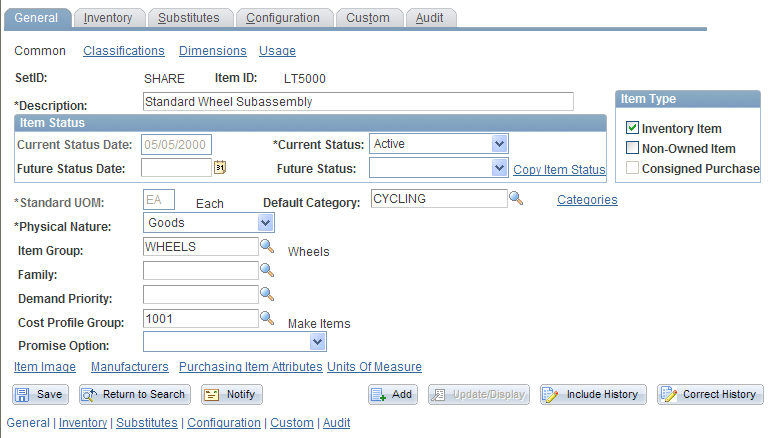777x438 pixels.
Task: Open the Classifications link
Action: click(124, 51)
